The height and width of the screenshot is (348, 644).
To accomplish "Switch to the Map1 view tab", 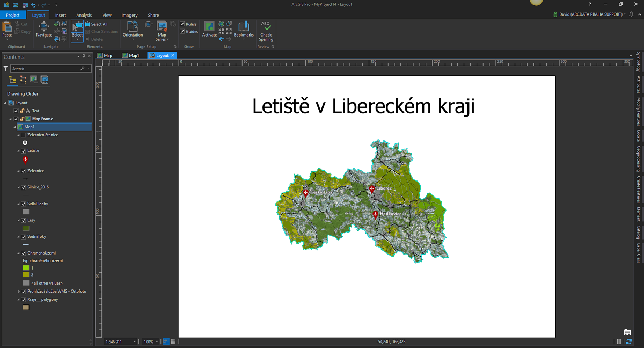I will point(130,55).
